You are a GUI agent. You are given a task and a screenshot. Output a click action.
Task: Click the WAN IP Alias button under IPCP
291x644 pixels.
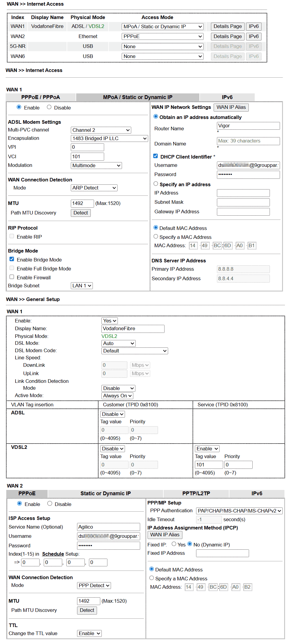pos(165,535)
